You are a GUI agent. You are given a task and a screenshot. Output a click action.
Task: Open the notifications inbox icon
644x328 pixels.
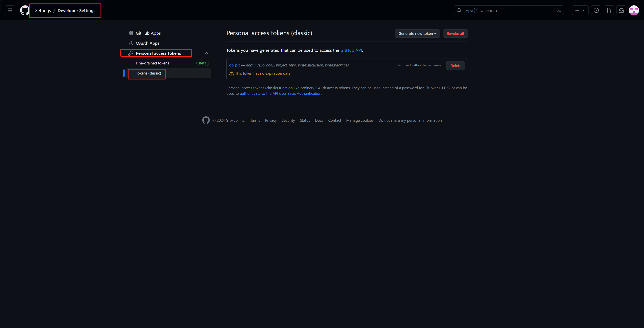tap(621, 11)
